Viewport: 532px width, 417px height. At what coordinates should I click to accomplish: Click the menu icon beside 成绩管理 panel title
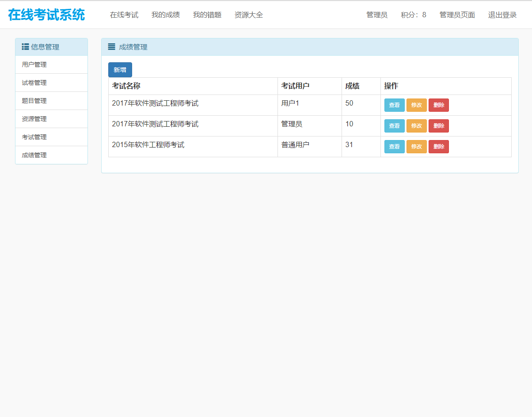pos(111,46)
